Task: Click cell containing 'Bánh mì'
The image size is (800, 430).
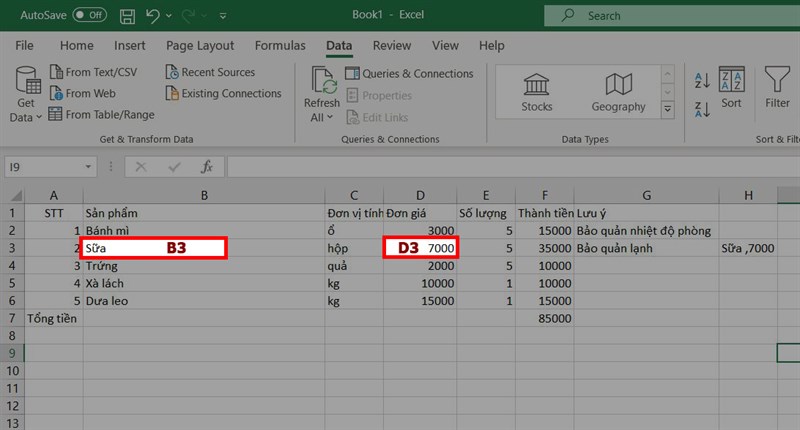Action: click(x=204, y=231)
